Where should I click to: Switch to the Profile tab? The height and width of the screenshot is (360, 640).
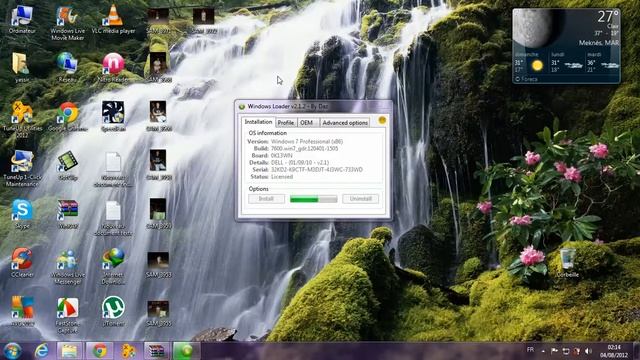286,123
